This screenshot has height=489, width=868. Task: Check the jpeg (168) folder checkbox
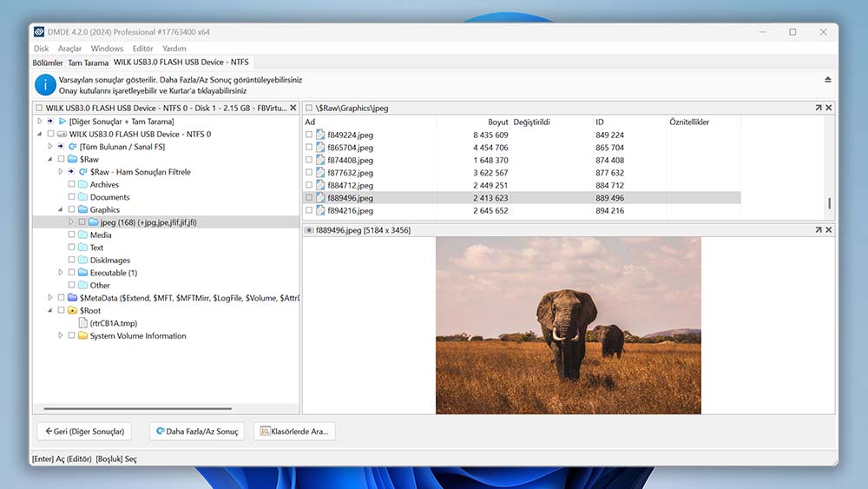coord(82,222)
